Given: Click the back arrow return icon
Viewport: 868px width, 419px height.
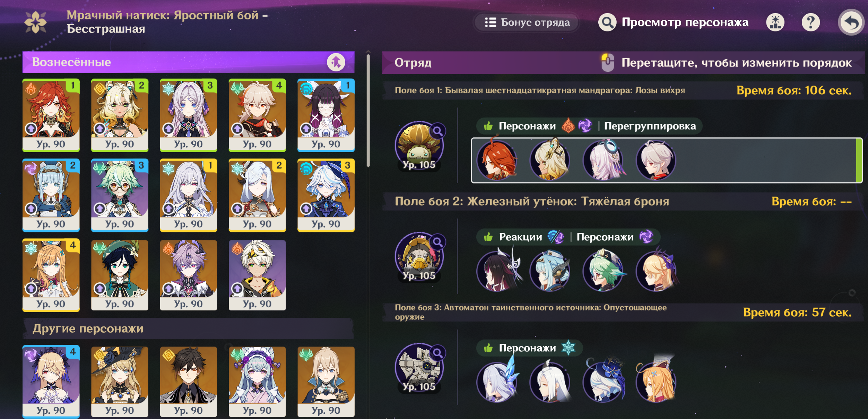Looking at the screenshot, I should 851,22.
